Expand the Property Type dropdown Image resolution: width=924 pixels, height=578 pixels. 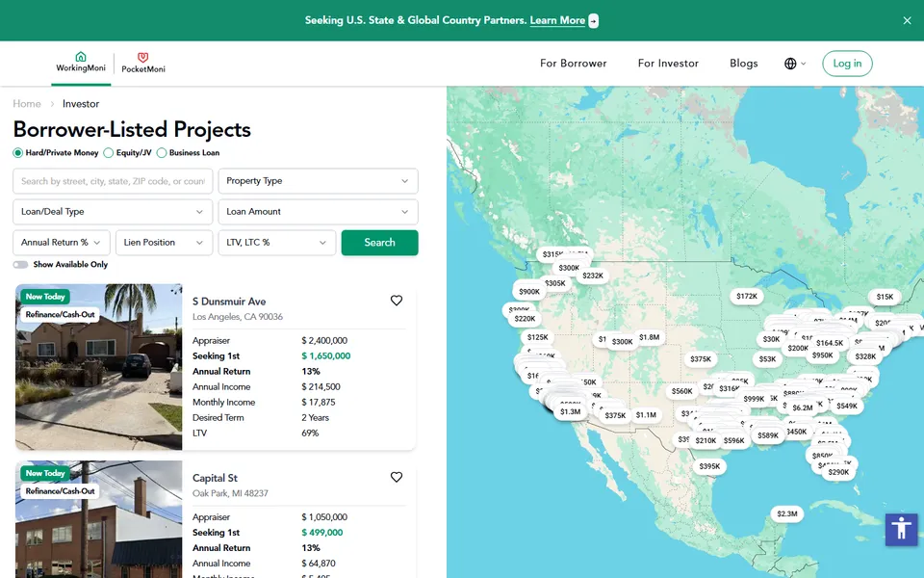pyautogui.click(x=319, y=181)
